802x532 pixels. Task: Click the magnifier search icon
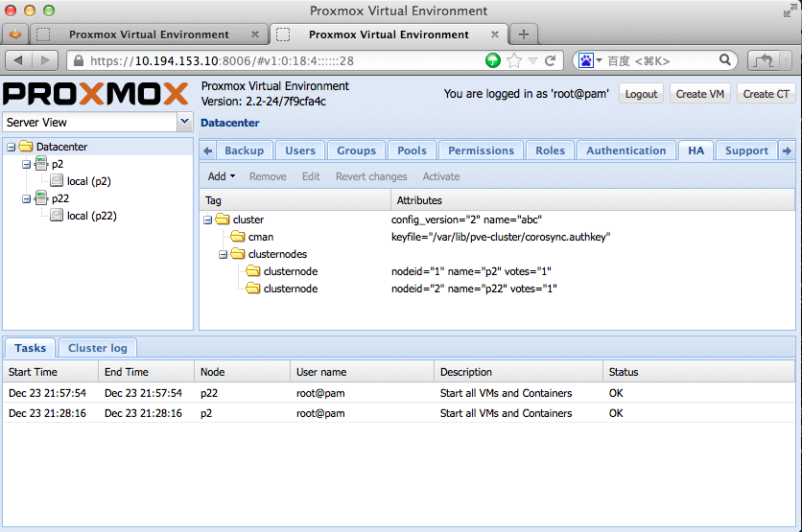(724, 59)
